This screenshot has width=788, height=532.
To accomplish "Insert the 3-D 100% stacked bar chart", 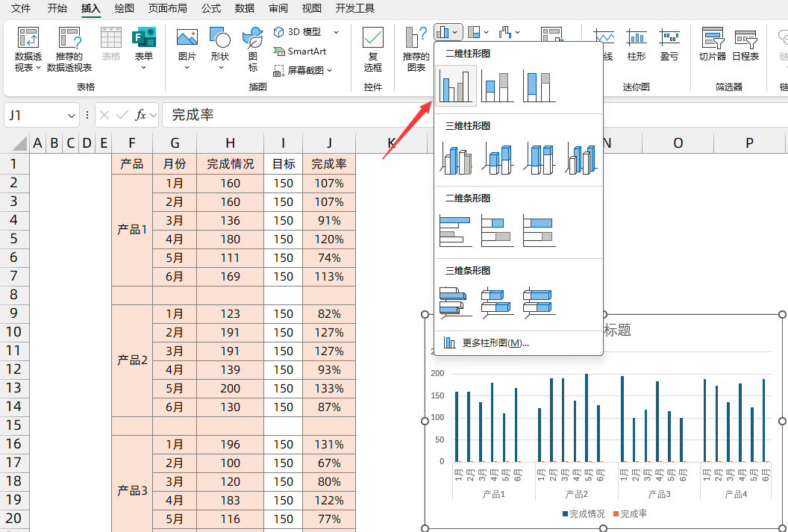I will [x=540, y=302].
